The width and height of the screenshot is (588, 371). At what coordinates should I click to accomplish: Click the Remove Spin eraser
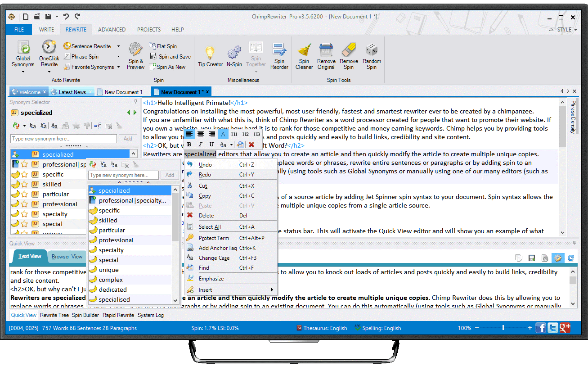[349, 56]
